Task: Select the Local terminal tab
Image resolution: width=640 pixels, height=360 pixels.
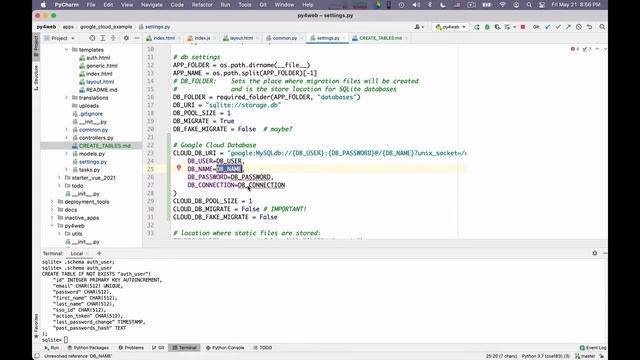Action: pyautogui.click(x=76, y=253)
